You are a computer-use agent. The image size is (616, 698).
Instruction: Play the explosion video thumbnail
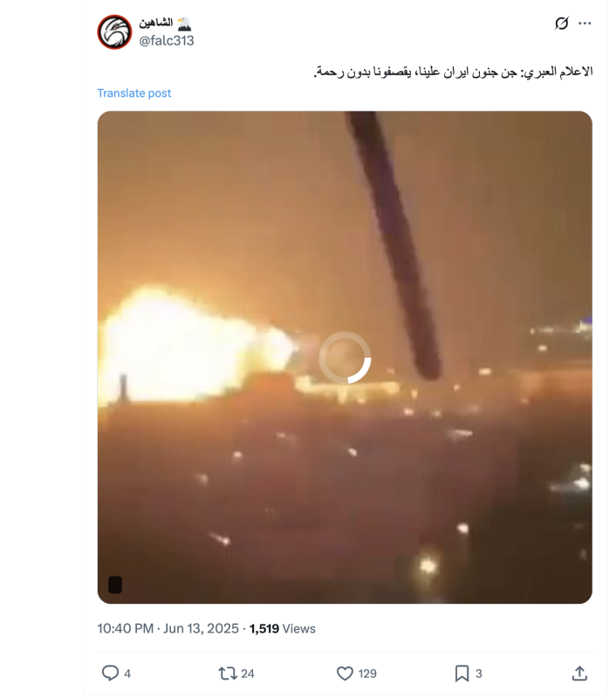pos(345,357)
